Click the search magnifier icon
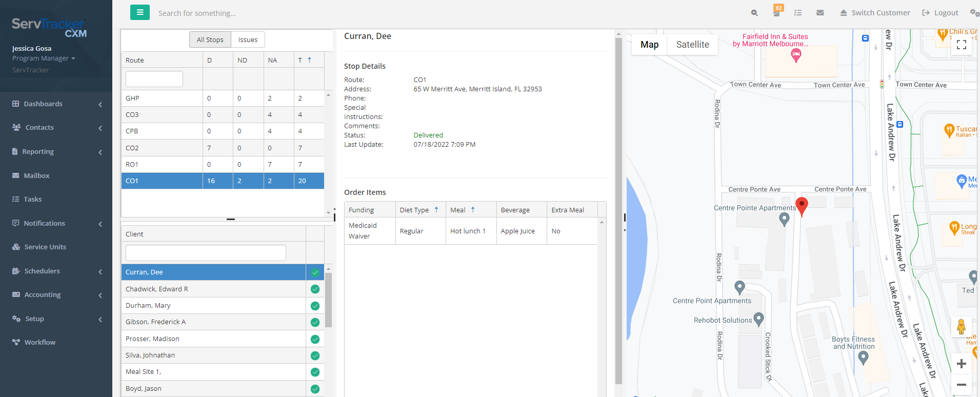Viewport: 980px width, 397px height. click(x=754, y=13)
